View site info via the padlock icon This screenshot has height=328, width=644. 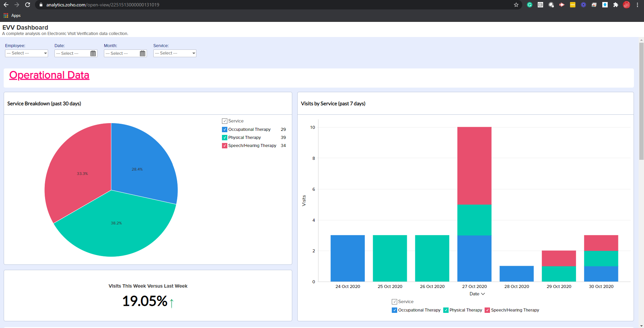pos(41,5)
